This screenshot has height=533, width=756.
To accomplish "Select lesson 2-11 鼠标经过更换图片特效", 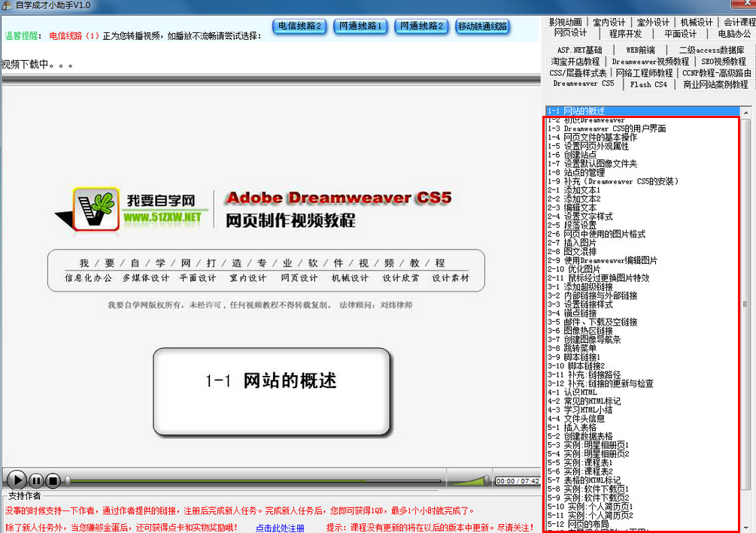I will coord(643,278).
